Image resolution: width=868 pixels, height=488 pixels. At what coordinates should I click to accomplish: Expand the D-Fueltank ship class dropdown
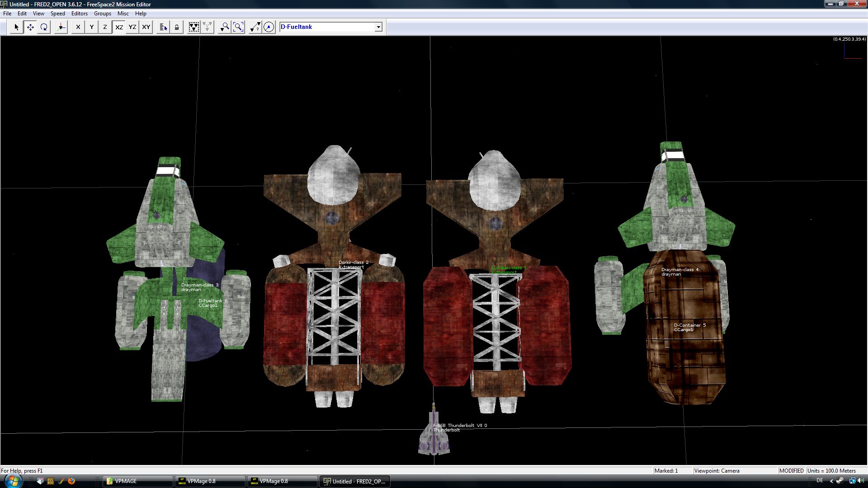tap(378, 27)
